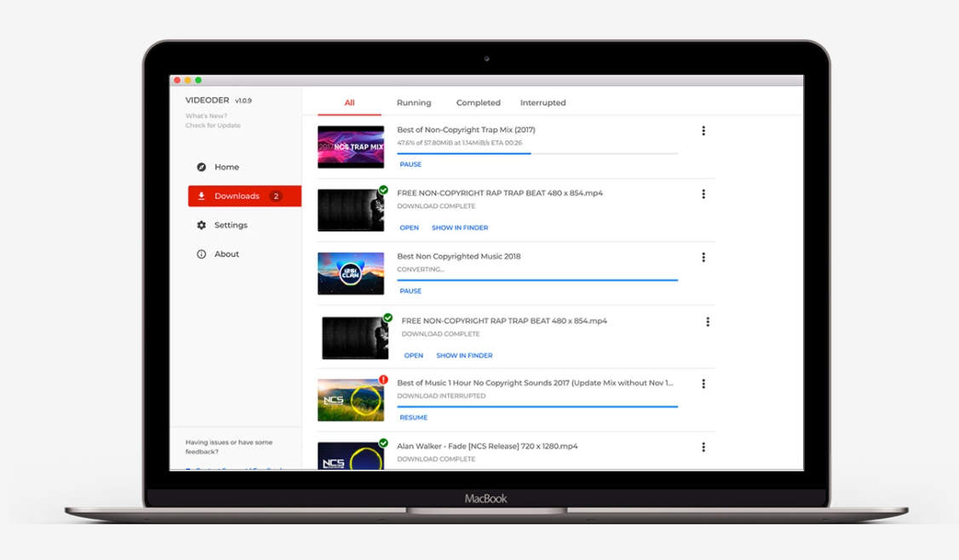Click OPEN in RAP TRAP BEAT row under Trap Mix

[409, 227]
